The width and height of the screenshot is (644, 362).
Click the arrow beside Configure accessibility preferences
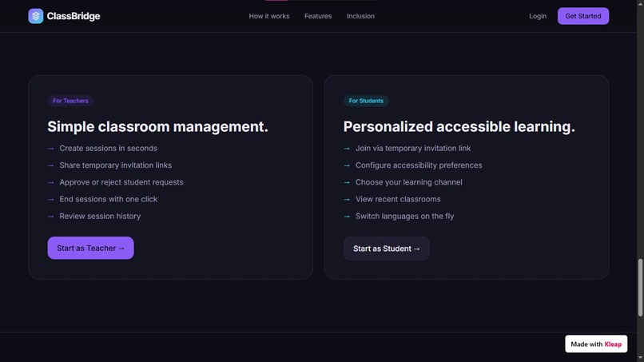347,165
